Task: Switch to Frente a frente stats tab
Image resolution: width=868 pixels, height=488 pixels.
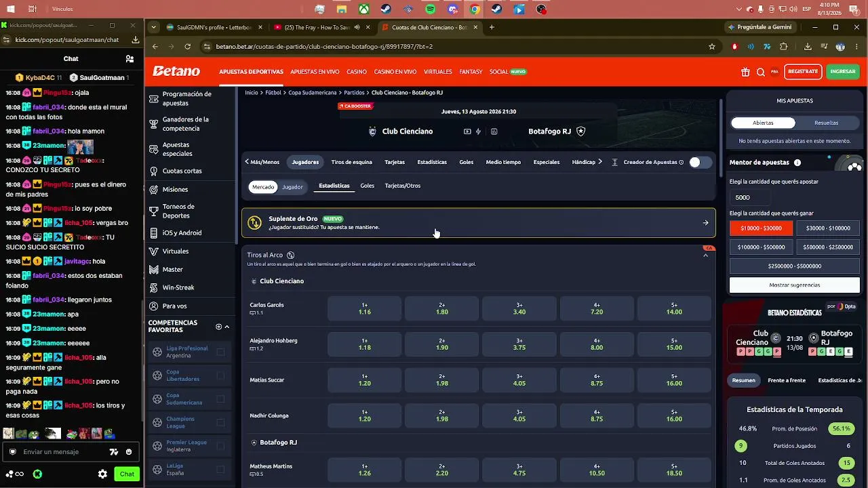Action: pyautogui.click(x=787, y=381)
